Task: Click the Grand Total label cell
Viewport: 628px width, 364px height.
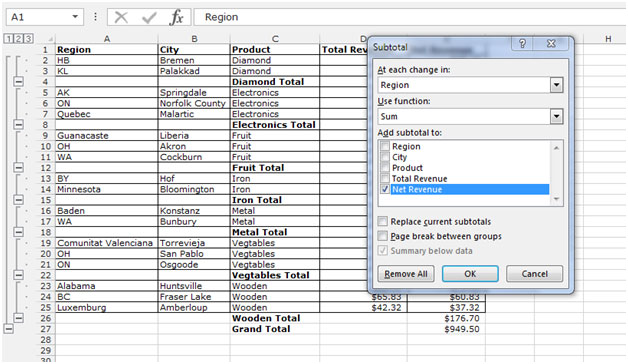Action: click(x=275, y=329)
